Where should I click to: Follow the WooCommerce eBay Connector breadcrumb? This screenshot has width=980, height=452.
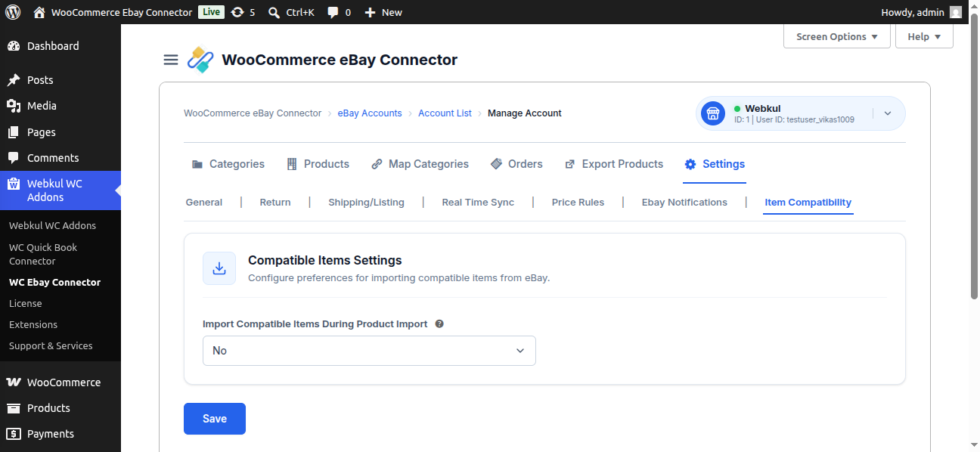point(253,113)
